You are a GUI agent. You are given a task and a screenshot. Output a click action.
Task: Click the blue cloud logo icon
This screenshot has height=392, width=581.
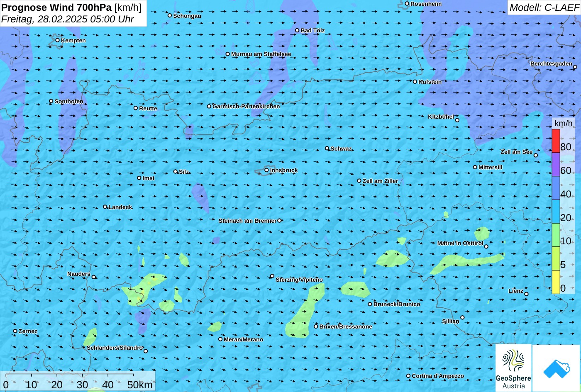coord(557,368)
